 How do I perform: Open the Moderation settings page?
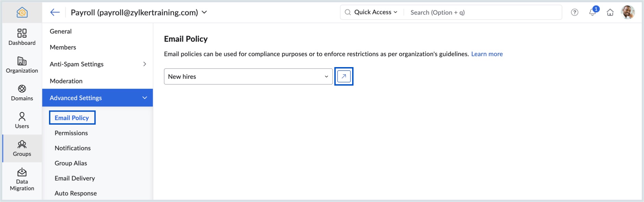(66, 81)
